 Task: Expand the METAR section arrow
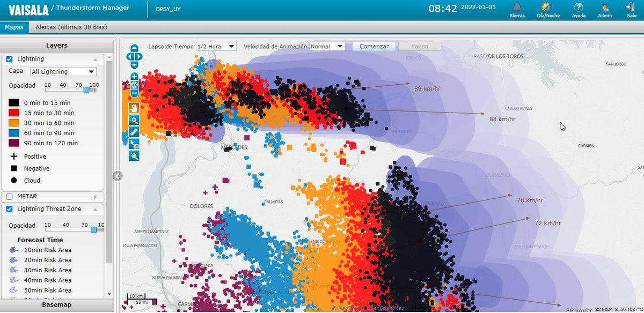[x=96, y=197]
